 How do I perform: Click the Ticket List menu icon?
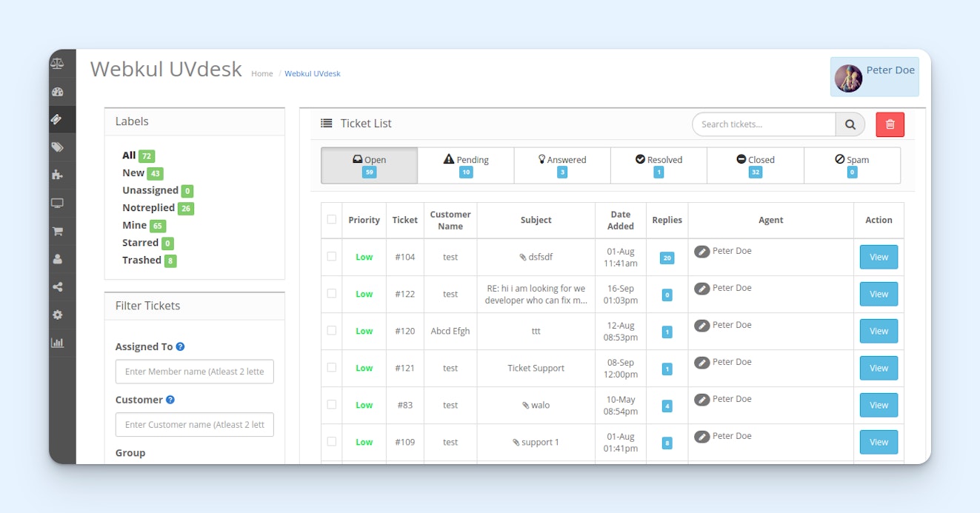[326, 124]
